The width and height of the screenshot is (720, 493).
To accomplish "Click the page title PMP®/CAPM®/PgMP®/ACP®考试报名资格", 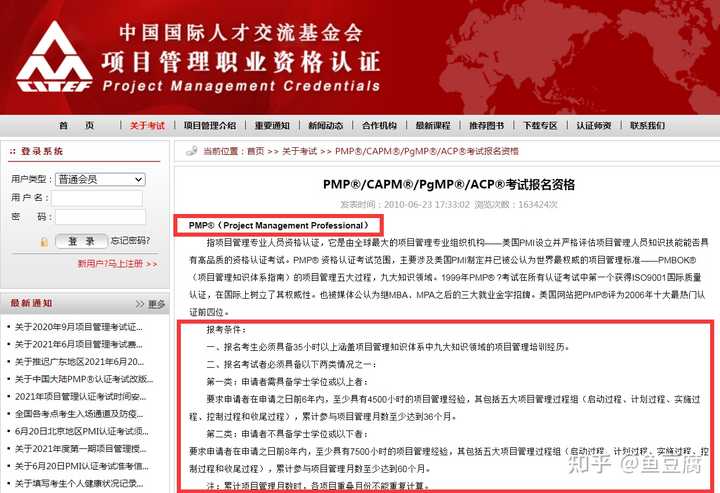I will click(449, 185).
